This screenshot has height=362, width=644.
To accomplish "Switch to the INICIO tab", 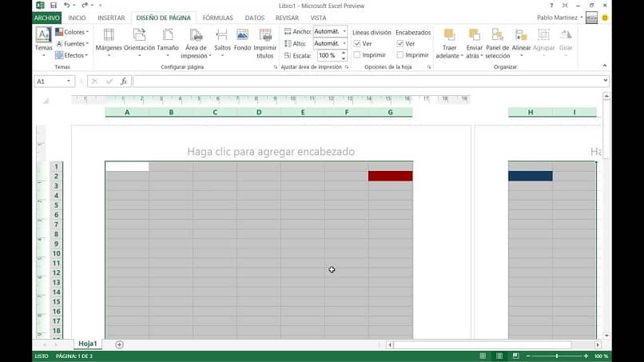I will [77, 18].
